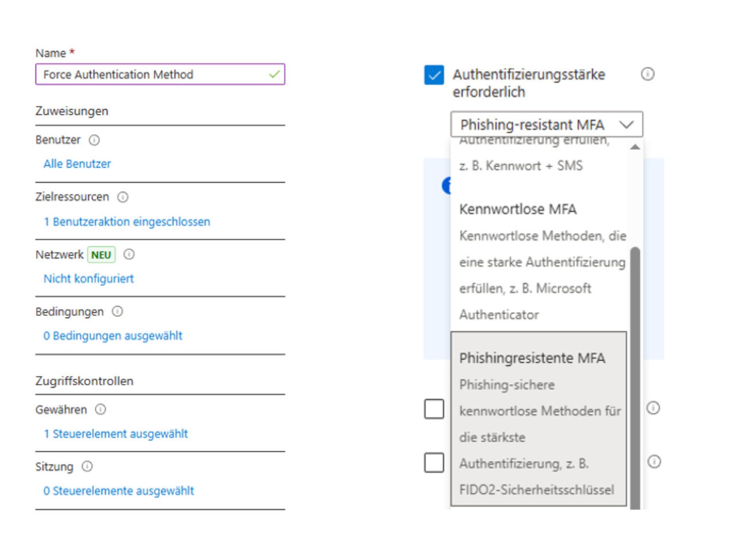Image resolution: width=747 pixels, height=560 pixels.
Task: Open the info tooltip for Authentifizierungsstärke erforderlich
Action: point(647,74)
